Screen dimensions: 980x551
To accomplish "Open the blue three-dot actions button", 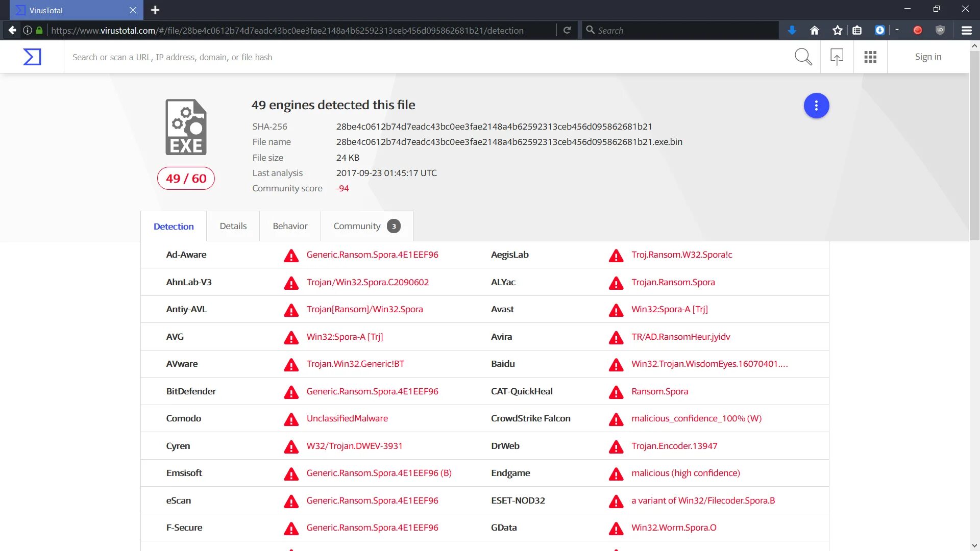I will (816, 106).
